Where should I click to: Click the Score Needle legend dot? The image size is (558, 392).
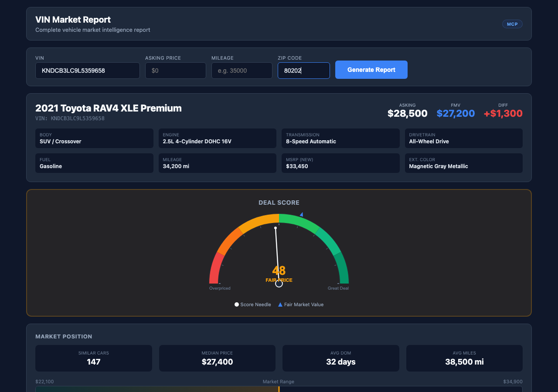(237, 304)
